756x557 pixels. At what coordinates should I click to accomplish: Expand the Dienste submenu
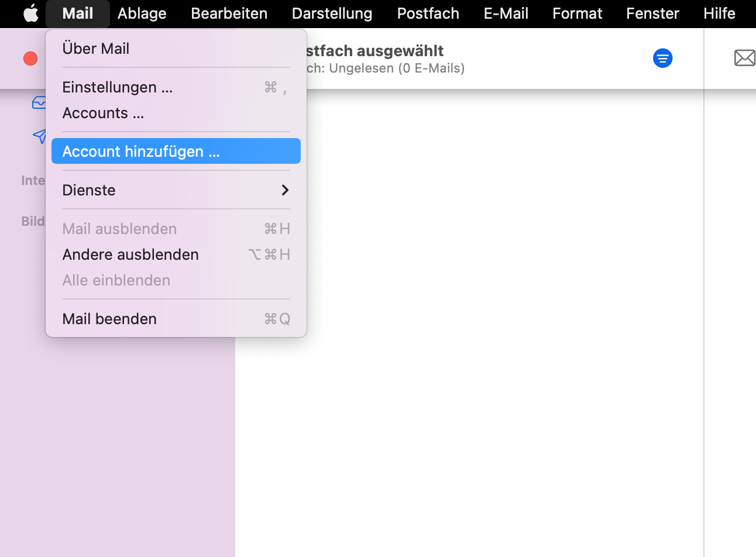[x=176, y=190]
